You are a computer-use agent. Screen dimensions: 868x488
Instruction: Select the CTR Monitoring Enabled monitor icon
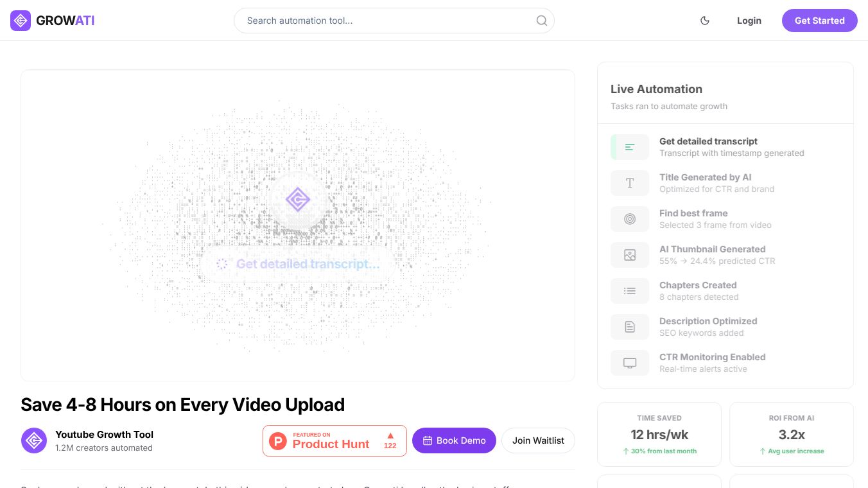(630, 363)
